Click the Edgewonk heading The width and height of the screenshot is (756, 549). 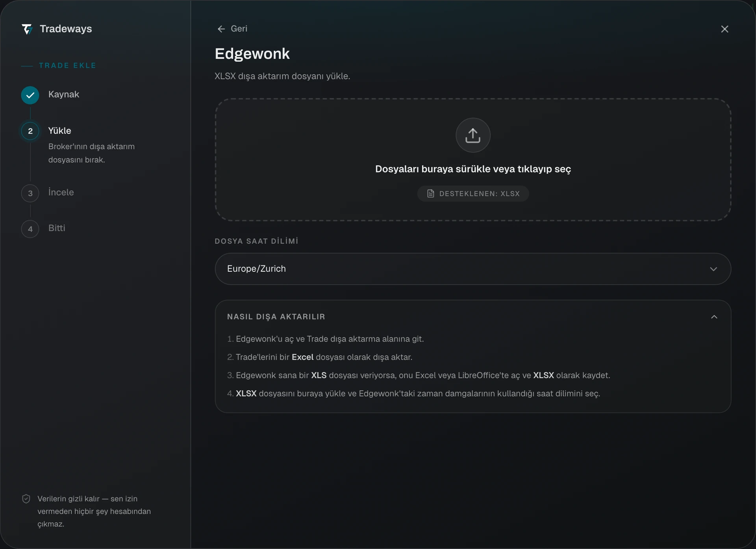(252, 54)
